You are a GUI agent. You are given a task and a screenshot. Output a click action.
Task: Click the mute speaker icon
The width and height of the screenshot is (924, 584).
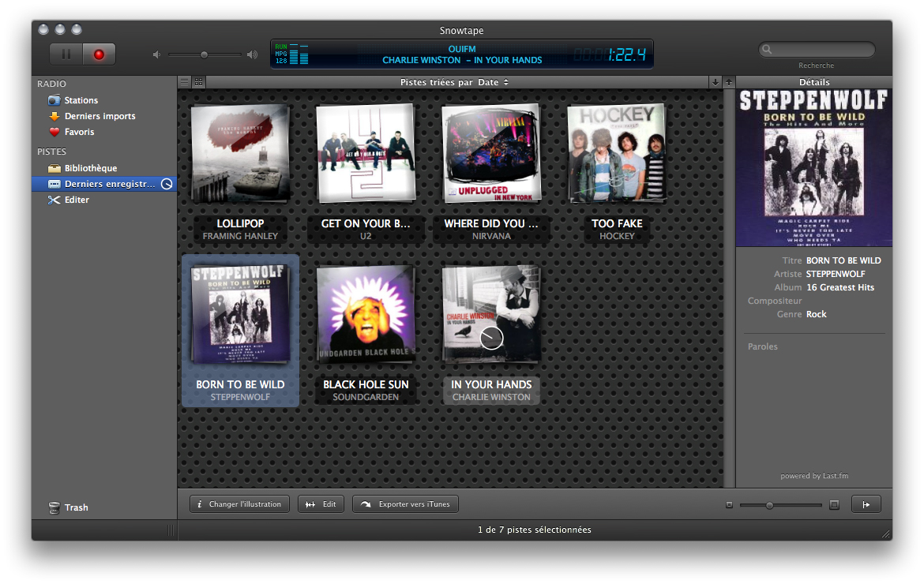tap(156, 54)
